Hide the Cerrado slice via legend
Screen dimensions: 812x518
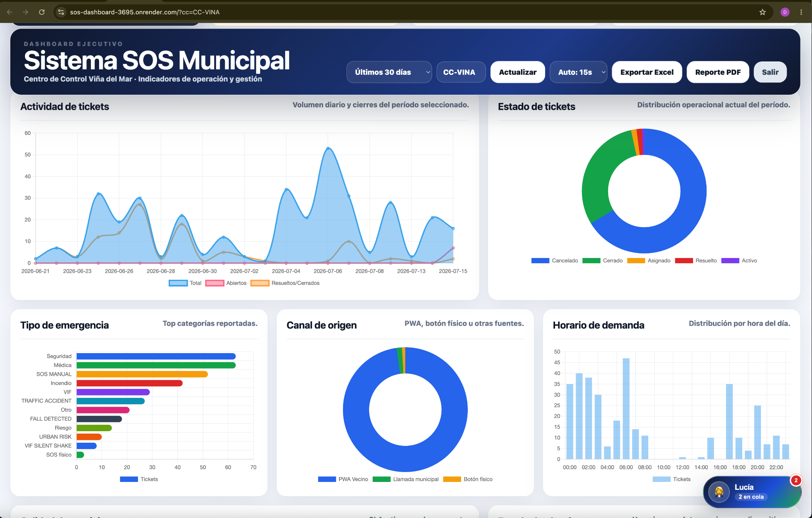pyautogui.click(x=602, y=260)
